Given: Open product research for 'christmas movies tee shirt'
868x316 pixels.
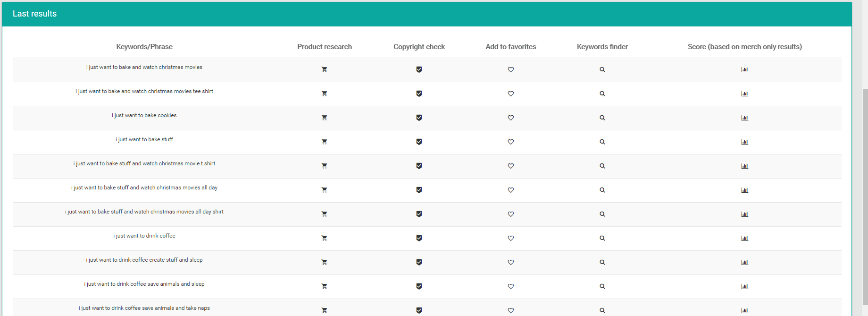Looking at the screenshot, I should 324,94.
